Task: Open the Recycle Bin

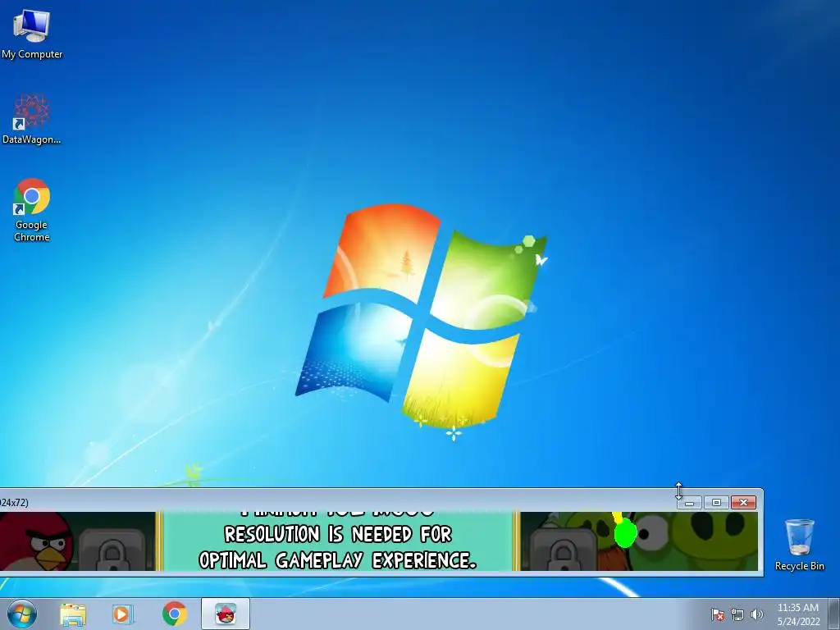Action: pos(799,545)
